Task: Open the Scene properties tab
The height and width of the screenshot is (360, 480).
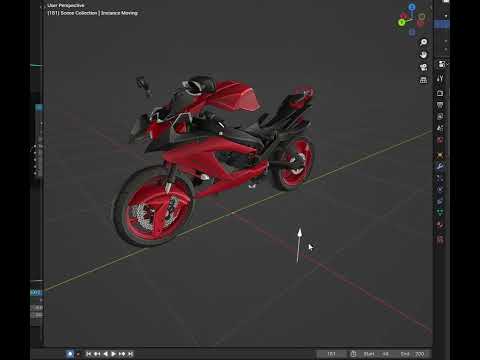Action: [x=440, y=128]
